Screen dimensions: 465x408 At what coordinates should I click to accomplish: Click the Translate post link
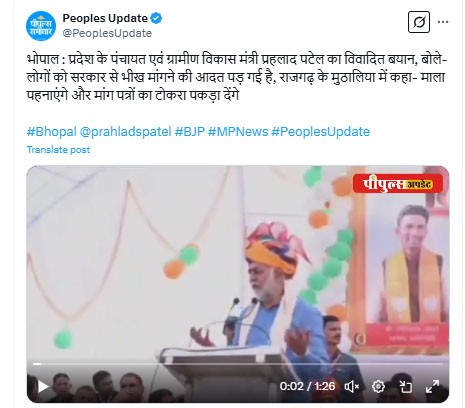pyautogui.click(x=58, y=150)
